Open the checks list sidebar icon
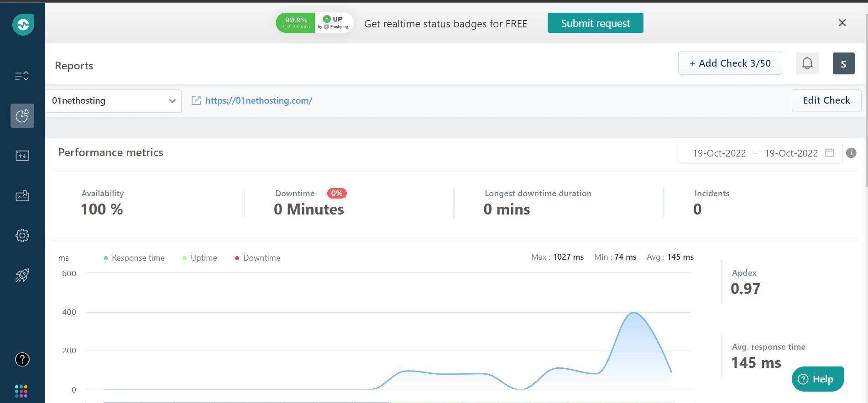This screenshot has width=868, height=403. pos(22,76)
